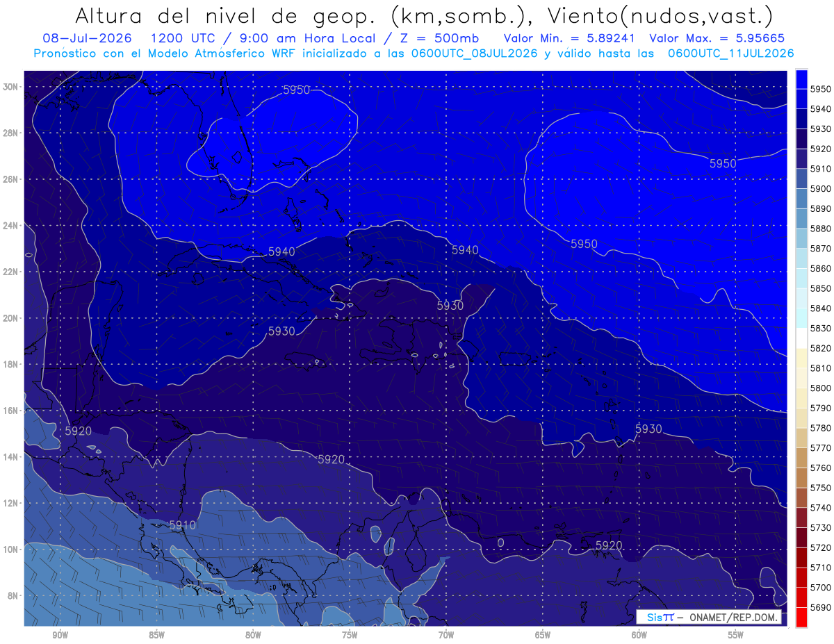Click the colorbar swatch between 5930 and 5940
The height and width of the screenshot is (644, 834).
point(801,119)
